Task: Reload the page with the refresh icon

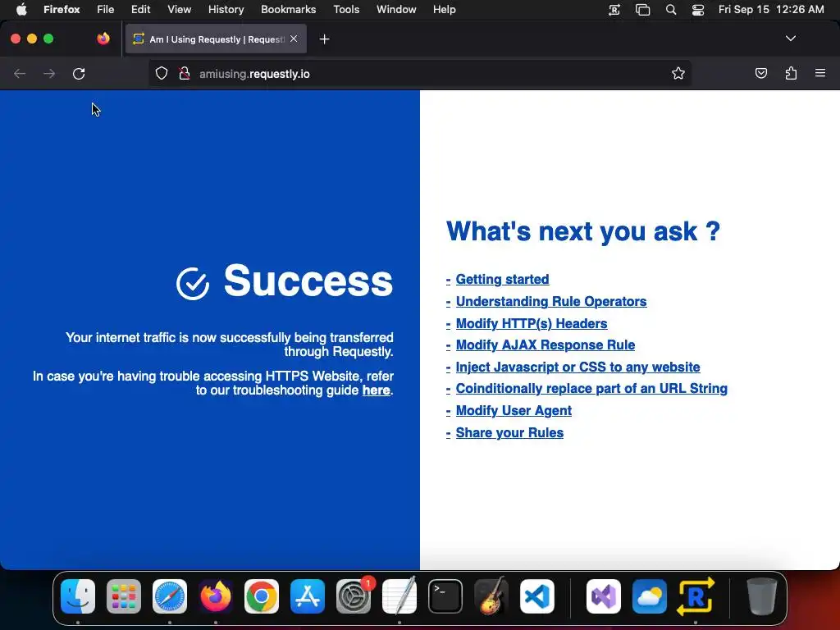Action: [79, 73]
